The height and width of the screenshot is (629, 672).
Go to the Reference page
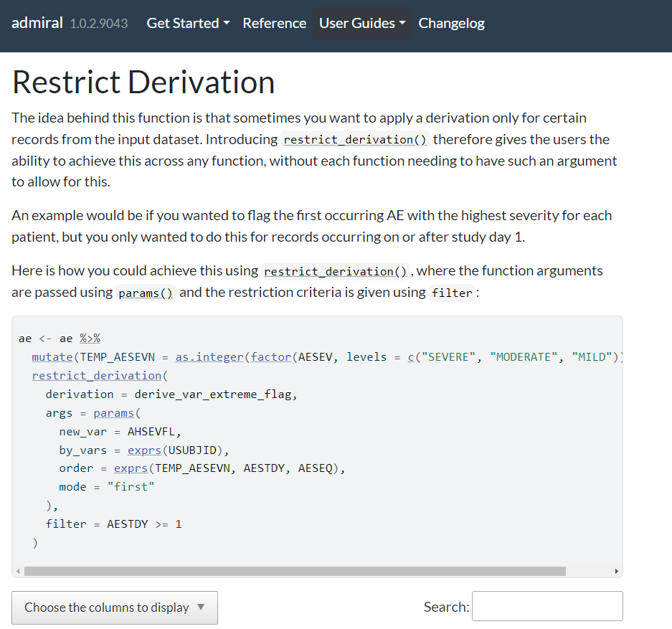point(274,23)
